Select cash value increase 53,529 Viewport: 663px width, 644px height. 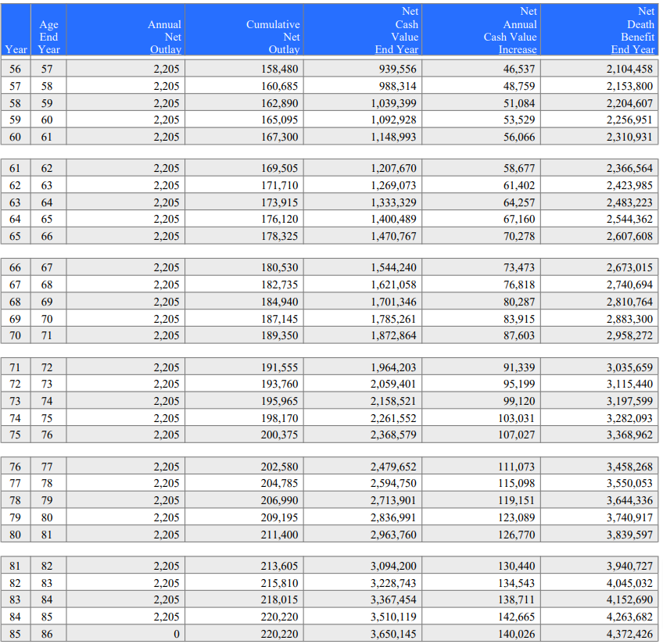click(519, 120)
